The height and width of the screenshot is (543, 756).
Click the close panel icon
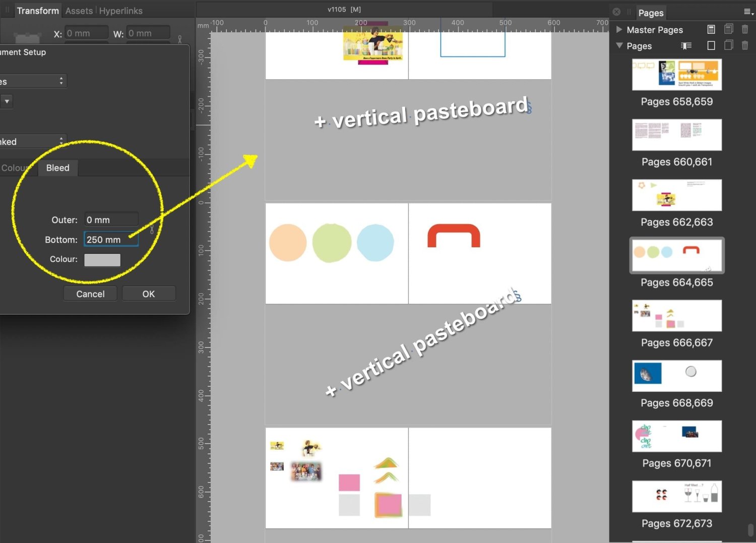[616, 12]
